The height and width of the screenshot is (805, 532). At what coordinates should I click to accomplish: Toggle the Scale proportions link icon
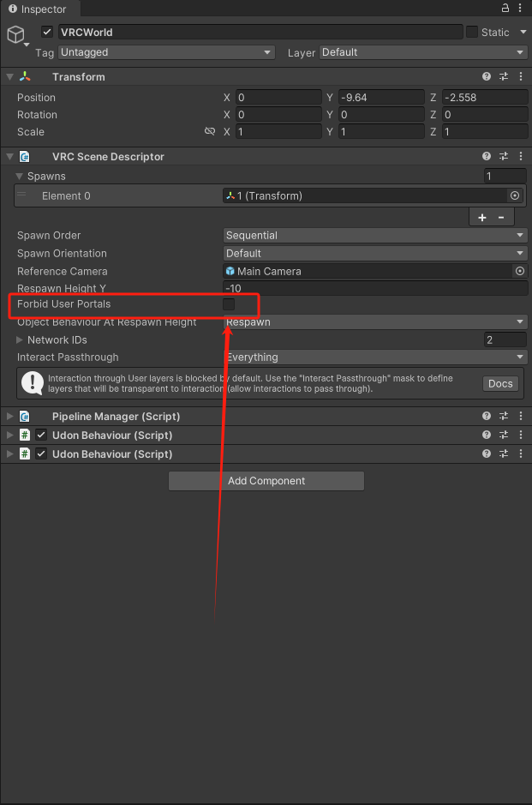[209, 131]
